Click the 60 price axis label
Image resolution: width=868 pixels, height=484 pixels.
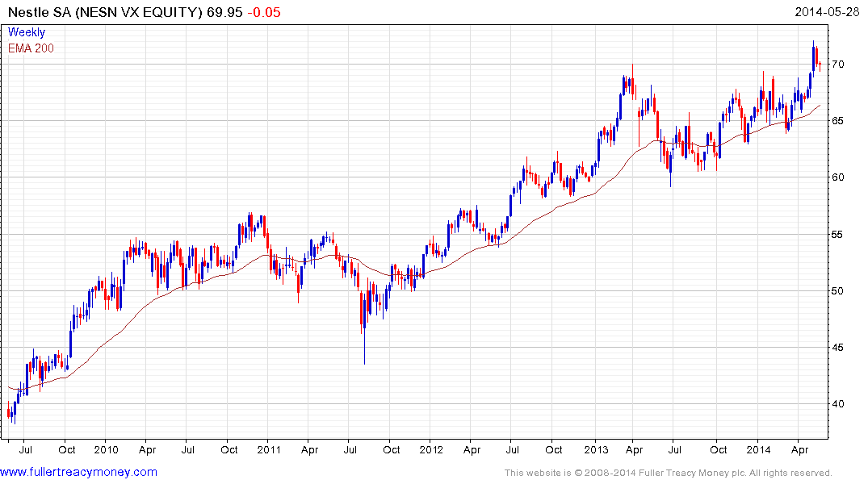837,177
